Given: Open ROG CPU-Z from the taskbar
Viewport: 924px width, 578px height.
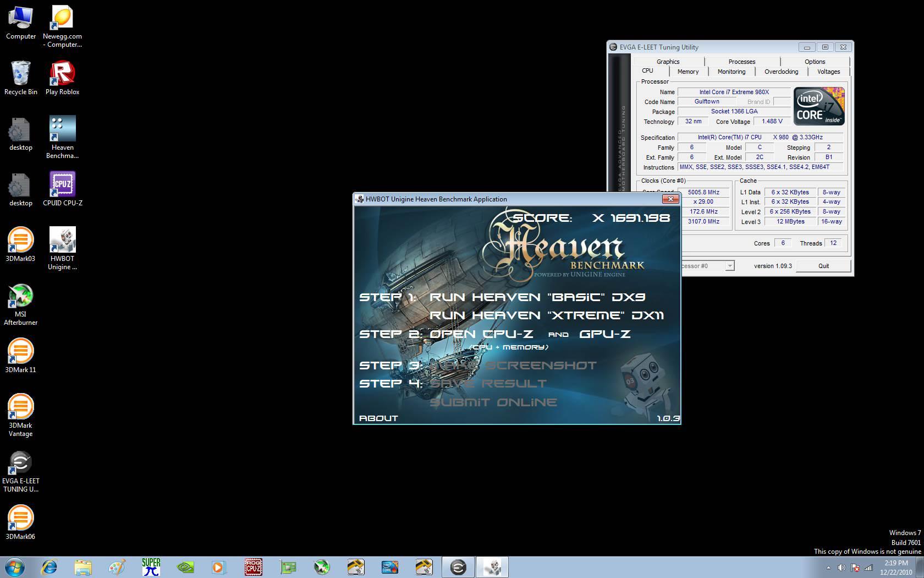Looking at the screenshot, I should (x=253, y=567).
